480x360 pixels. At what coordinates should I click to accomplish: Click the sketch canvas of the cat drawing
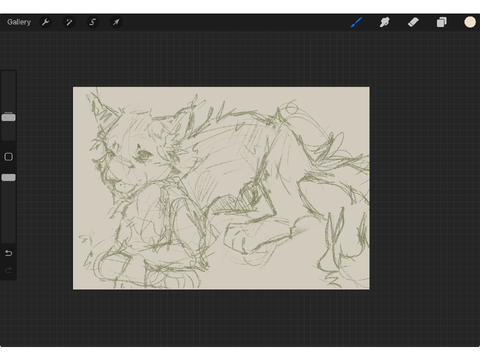(x=221, y=188)
